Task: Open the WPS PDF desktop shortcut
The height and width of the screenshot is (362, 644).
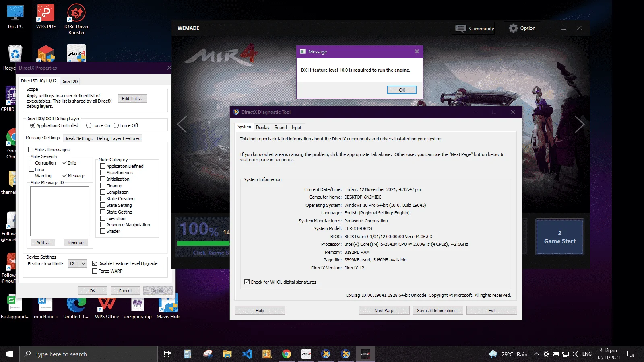Action: click(46, 17)
